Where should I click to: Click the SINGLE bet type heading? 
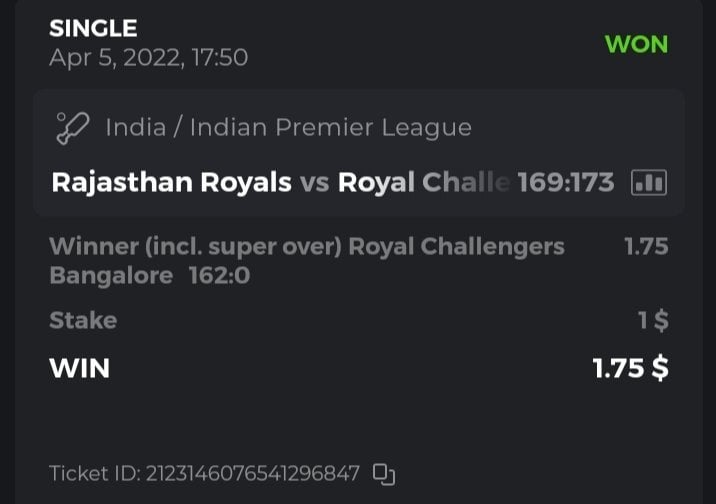[x=93, y=29]
